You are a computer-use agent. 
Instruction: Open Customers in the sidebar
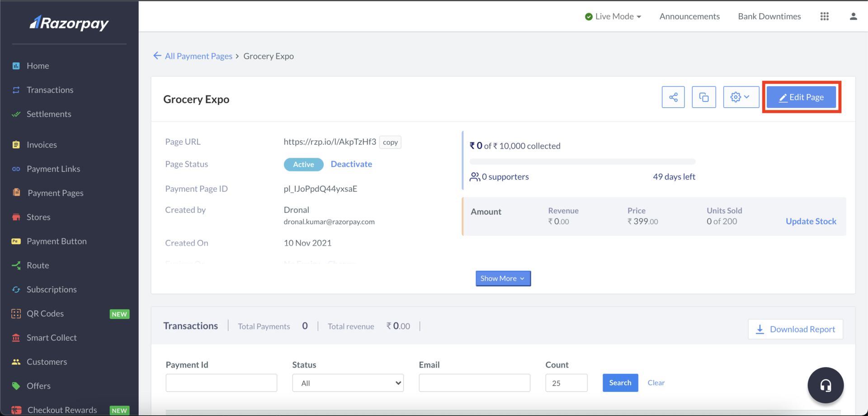pos(47,362)
